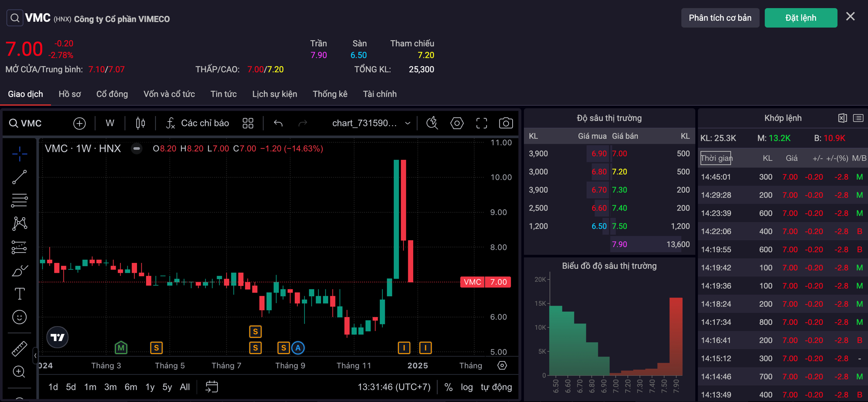Enter fullscreen chart mode
The height and width of the screenshot is (402, 868).
point(481,123)
